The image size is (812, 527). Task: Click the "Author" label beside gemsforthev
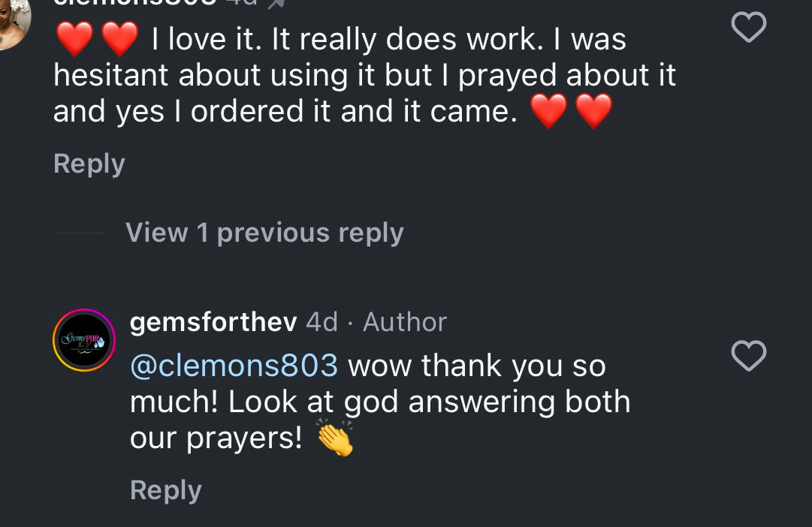pos(405,322)
